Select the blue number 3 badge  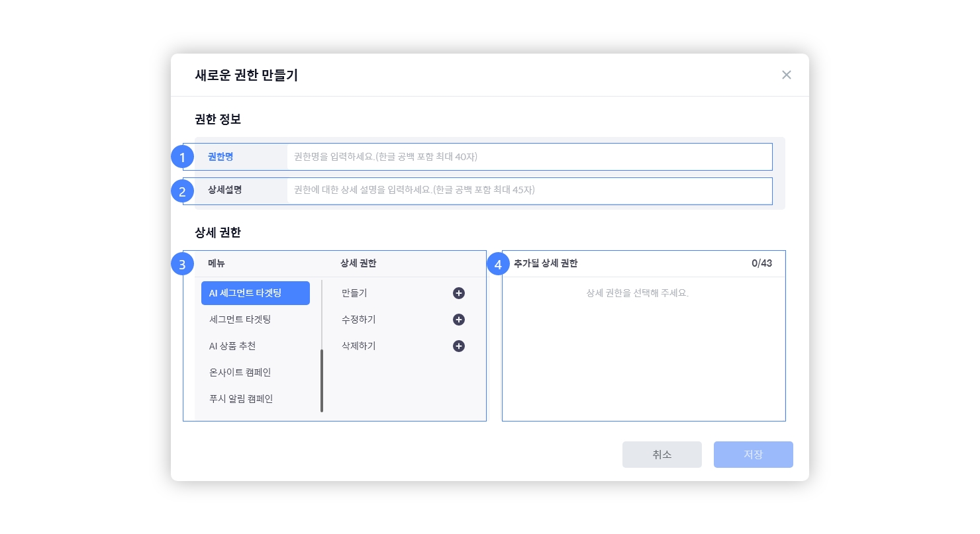tap(182, 264)
